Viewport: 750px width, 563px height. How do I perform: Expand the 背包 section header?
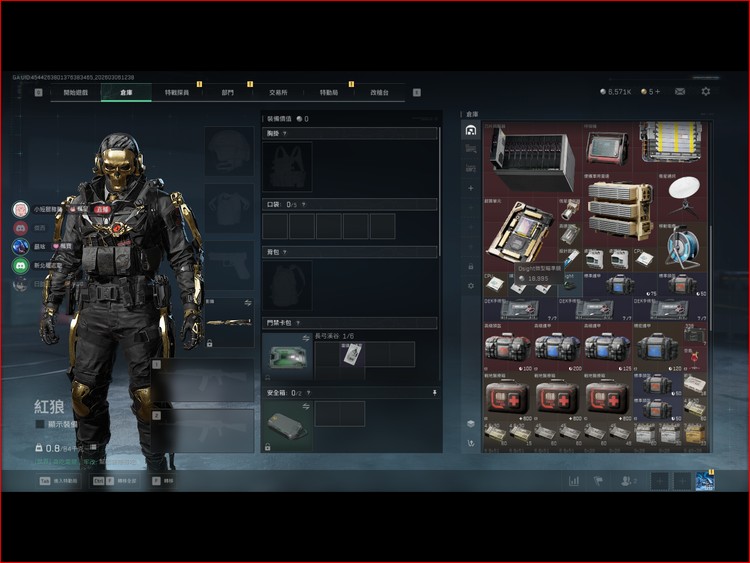point(350,252)
